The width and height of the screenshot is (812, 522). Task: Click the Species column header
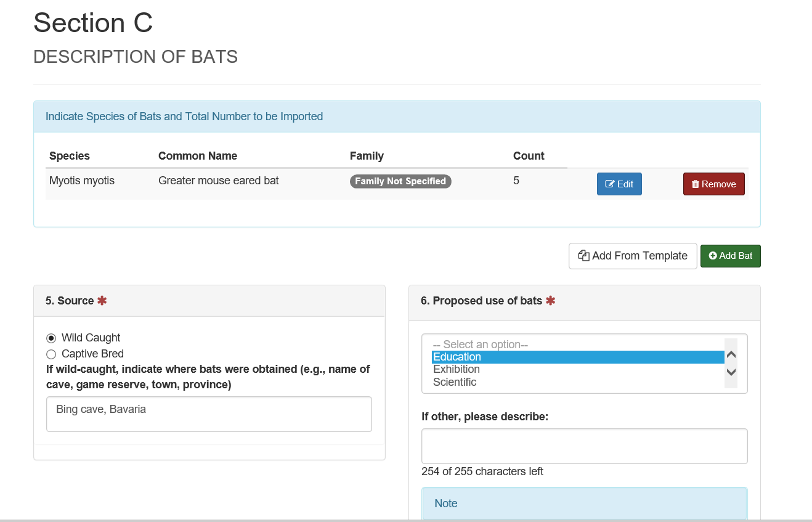(x=70, y=156)
